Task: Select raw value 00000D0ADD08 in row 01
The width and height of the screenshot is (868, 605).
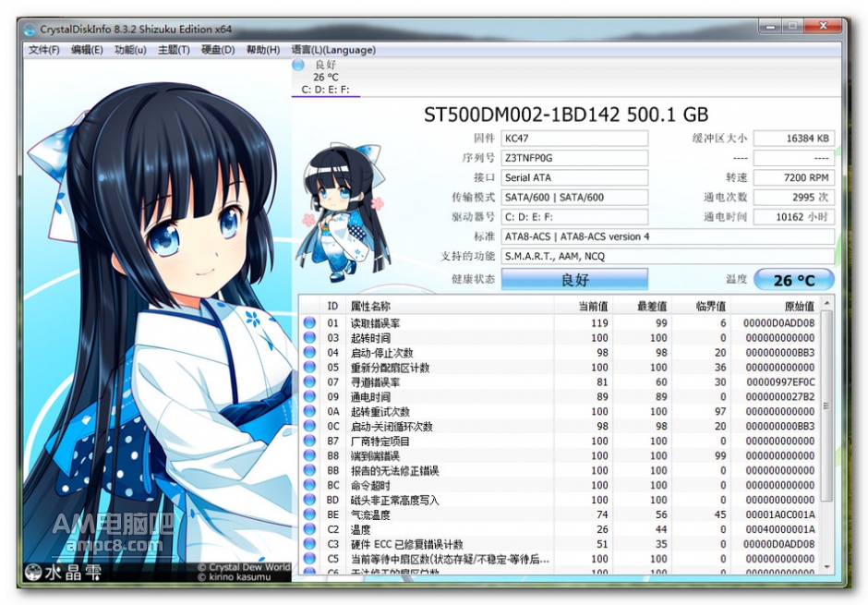Action: (778, 322)
